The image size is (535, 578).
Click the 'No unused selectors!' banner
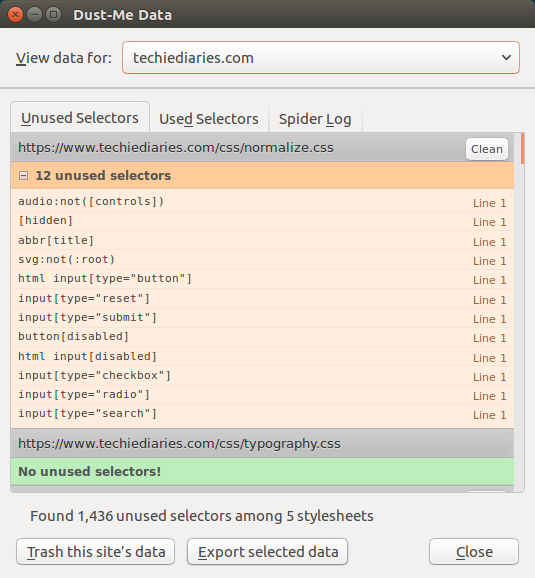click(263, 471)
